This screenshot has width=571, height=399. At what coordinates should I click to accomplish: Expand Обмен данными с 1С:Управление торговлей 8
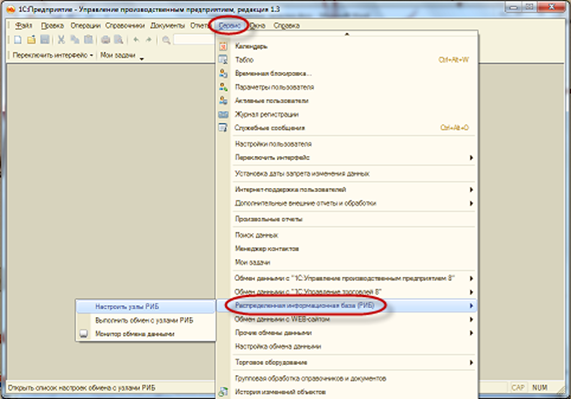pos(471,292)
